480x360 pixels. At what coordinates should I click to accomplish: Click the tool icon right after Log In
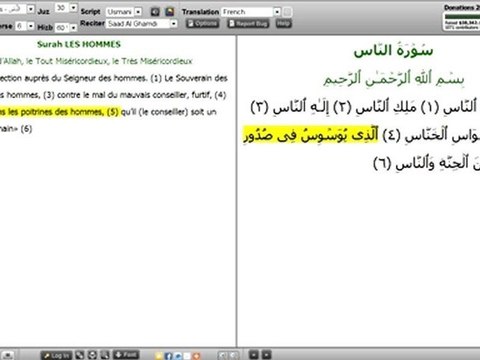pyautogui.click(x=79, y=355)
